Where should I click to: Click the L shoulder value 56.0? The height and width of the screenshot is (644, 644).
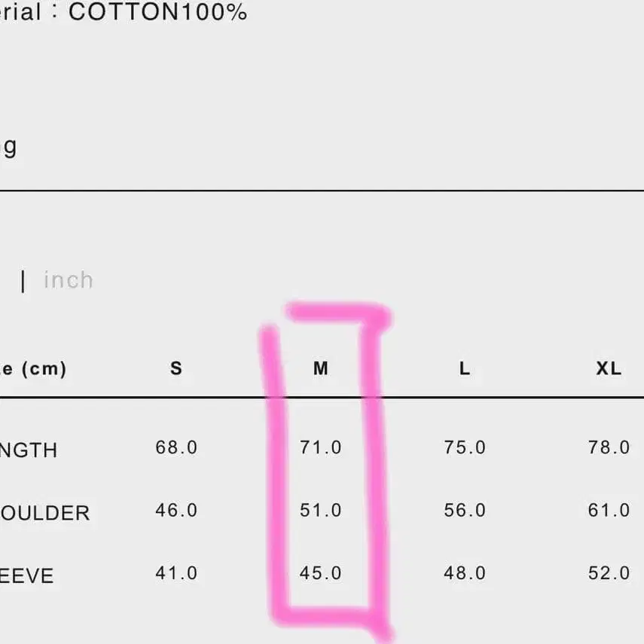[x=465, y=511]
